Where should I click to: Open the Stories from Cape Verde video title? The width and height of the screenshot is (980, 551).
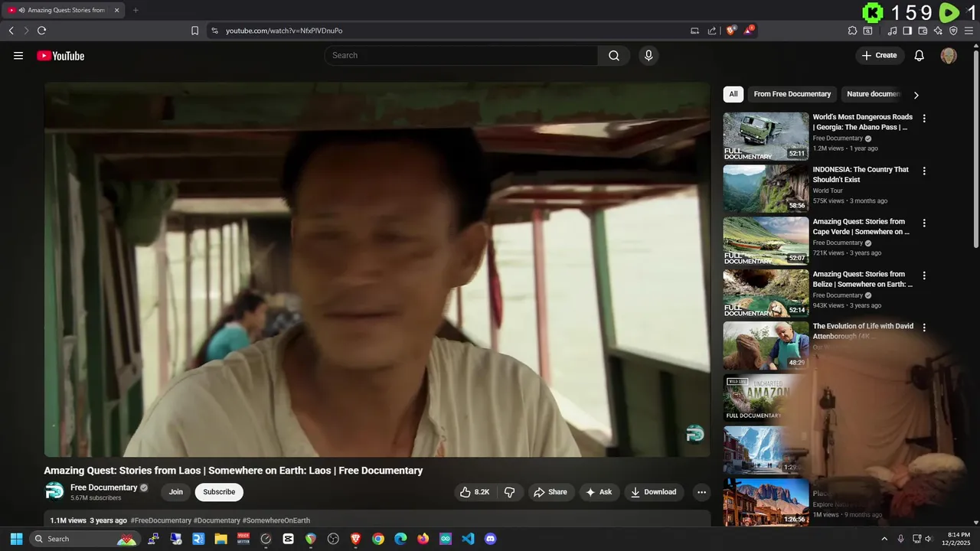(862, 227)
